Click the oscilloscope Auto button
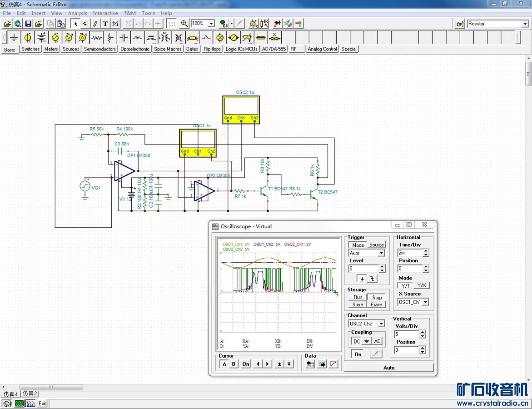 389,367
